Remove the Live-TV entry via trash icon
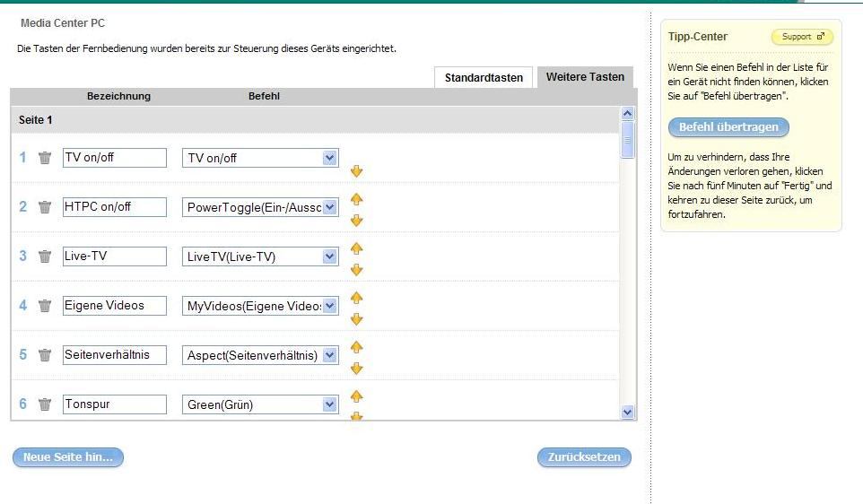Image resolution: width=863 pixels, height=504 pixels. 45,256
